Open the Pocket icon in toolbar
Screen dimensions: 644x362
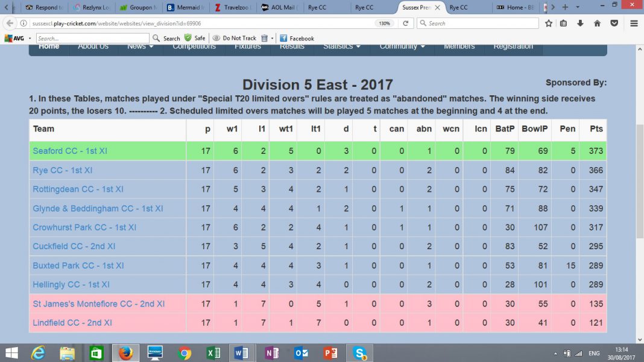614,24
